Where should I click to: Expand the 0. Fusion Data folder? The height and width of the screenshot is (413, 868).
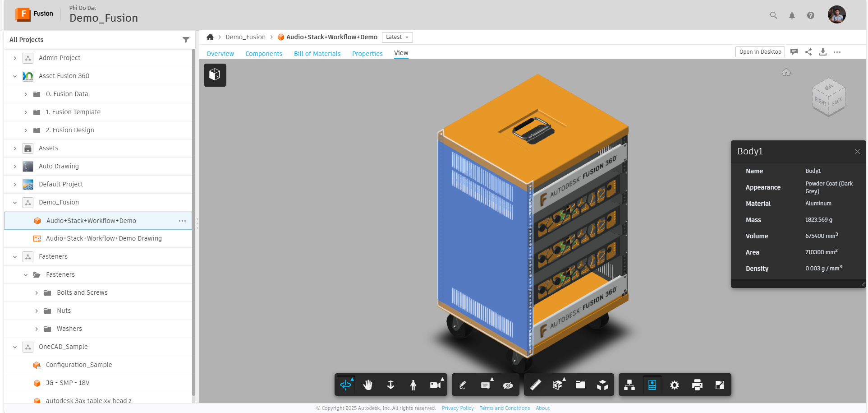click(x=26, y=94)
